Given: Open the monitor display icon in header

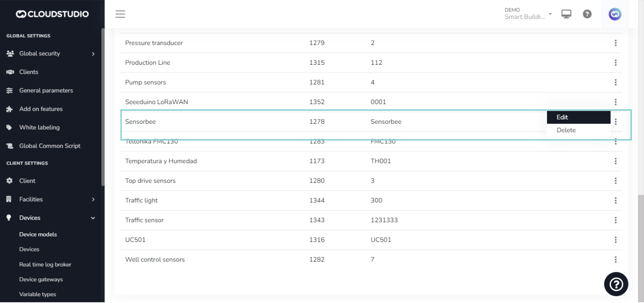Looking at the screenshot, I should (x=566, y=14).
